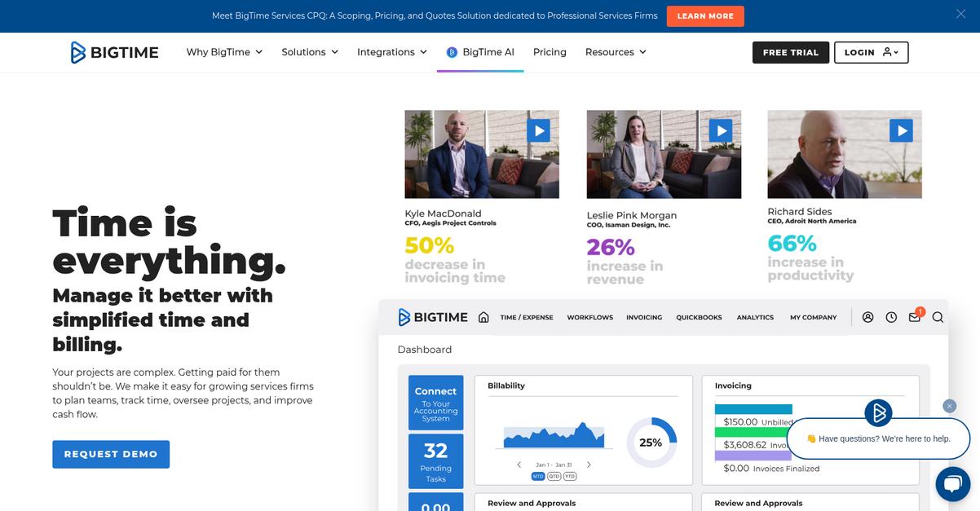
Task: Click the BigTime chat avatar icon
Action: tap(879, 413)
